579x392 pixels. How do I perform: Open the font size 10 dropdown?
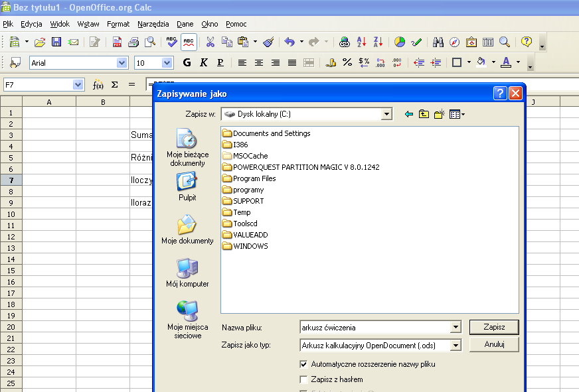[167, 63]
